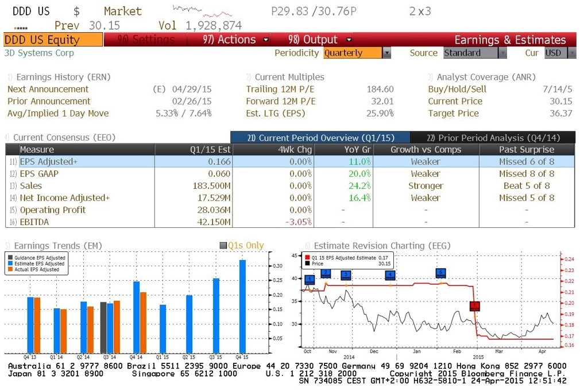Open Analyst Coverage (ANR) section
Image resolution: width=580 pixels, height=392 pixels.
(x=486, y=77)
